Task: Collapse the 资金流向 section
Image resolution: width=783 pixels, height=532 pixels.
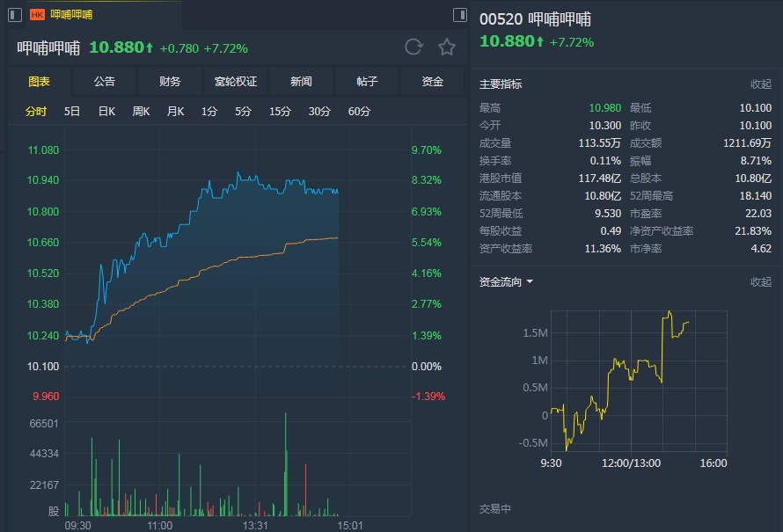Action: coord(760,282)
